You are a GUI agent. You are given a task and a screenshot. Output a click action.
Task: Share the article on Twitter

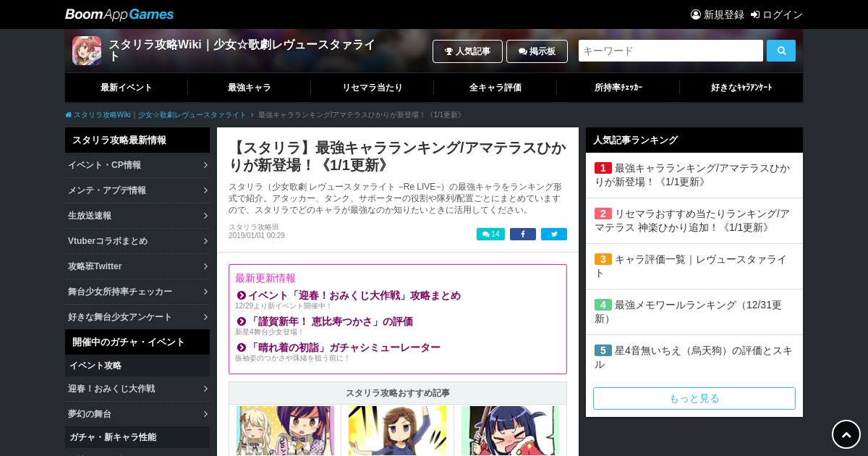pyautogui.click(x=554, y=235)
